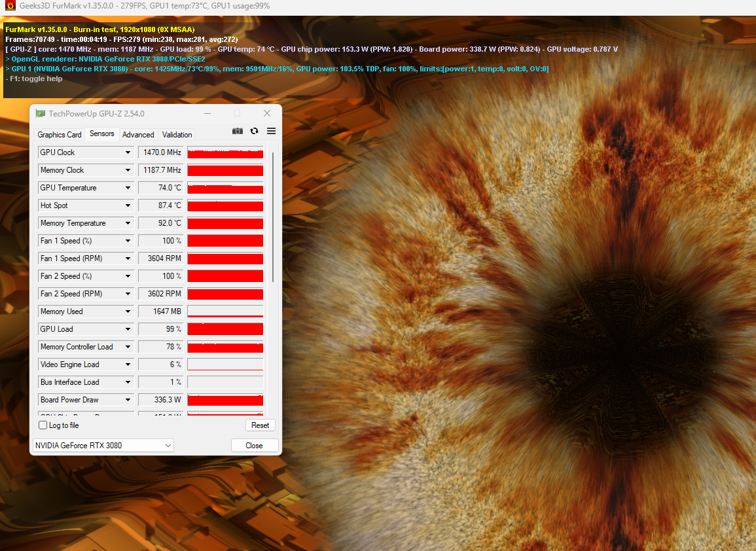Screen dimensions: 756x551
Task: Expand the Fan 2 Speed (%) dropdown
Action: tap(128, 276)
